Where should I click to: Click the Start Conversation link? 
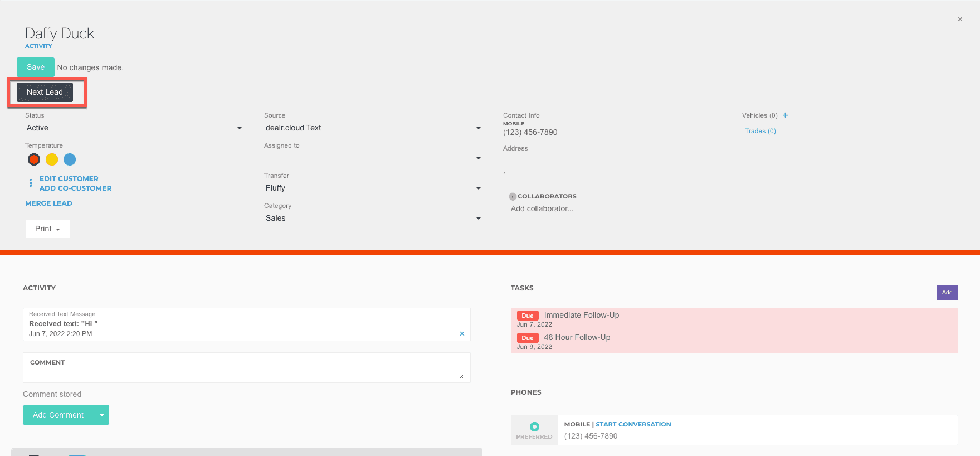click(633, 424)
